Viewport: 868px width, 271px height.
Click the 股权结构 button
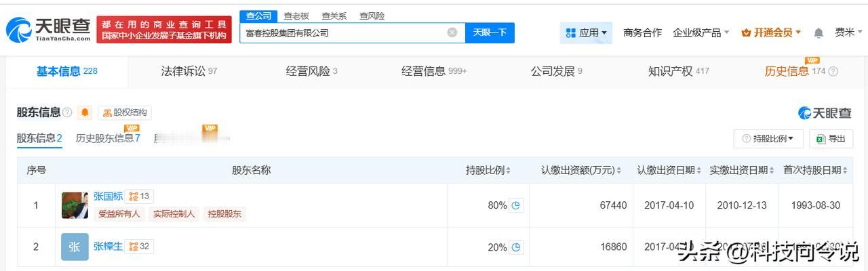(125, 112)
